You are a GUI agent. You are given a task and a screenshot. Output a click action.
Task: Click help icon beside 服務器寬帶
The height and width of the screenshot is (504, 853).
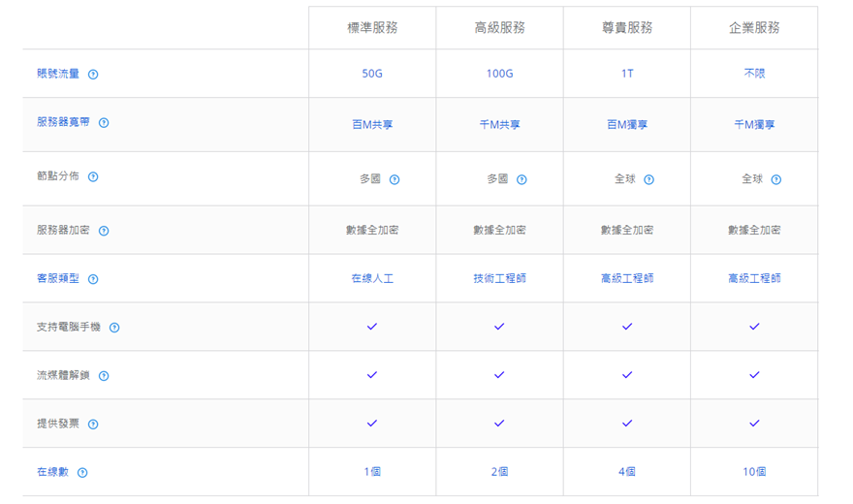[104, 123]
